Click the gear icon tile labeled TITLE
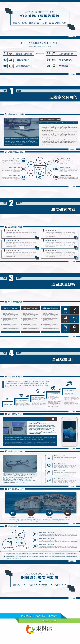 pyautogui.click(x=74, y=328)
